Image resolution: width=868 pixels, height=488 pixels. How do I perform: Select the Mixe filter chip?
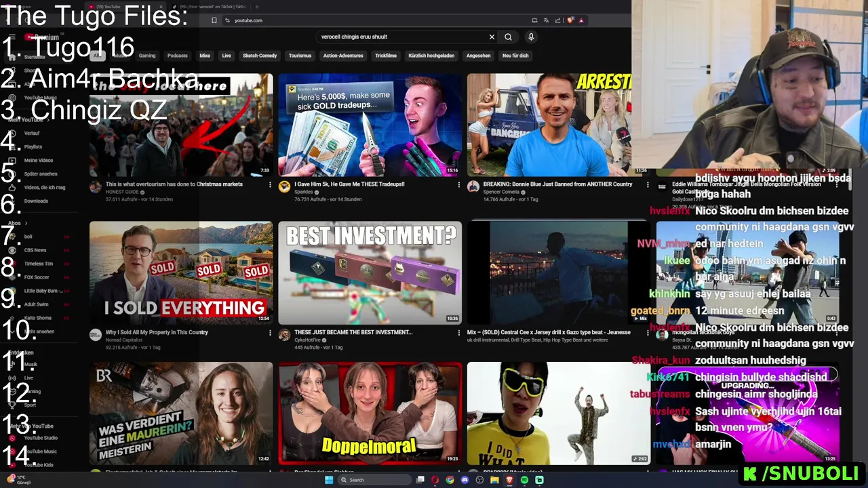coord(205,56)
